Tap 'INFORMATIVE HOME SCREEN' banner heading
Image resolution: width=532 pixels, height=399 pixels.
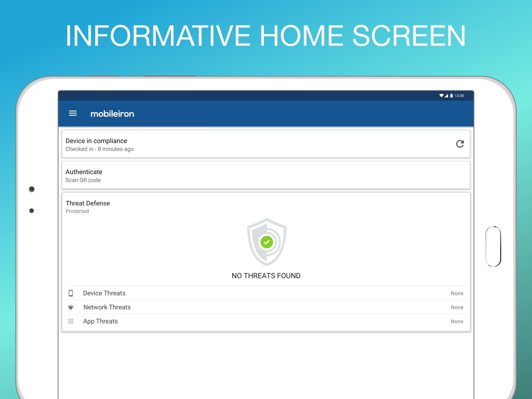(266, 36)
